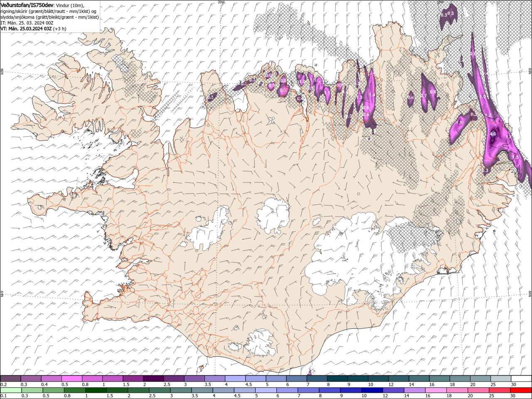
Task: Click the 'IT: Mán. 25. 03. 2024 00Z' line
Action: (27, 23)
